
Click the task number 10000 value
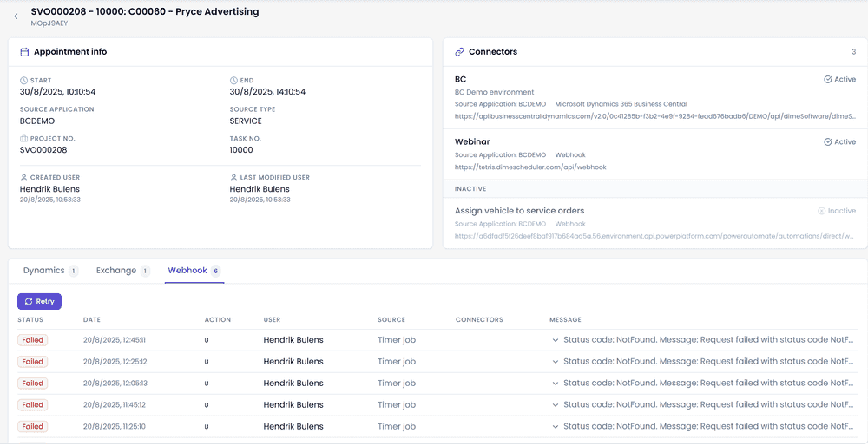point(240,150)
